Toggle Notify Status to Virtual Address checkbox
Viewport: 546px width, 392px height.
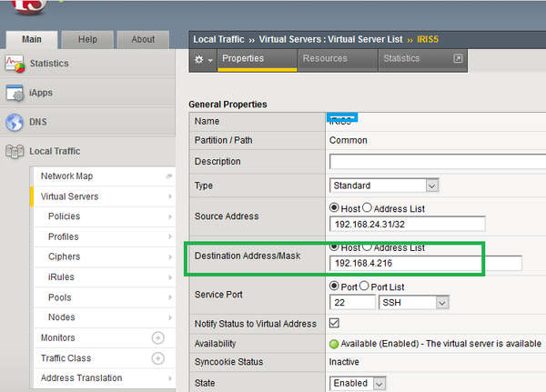[x=335, y=324]
